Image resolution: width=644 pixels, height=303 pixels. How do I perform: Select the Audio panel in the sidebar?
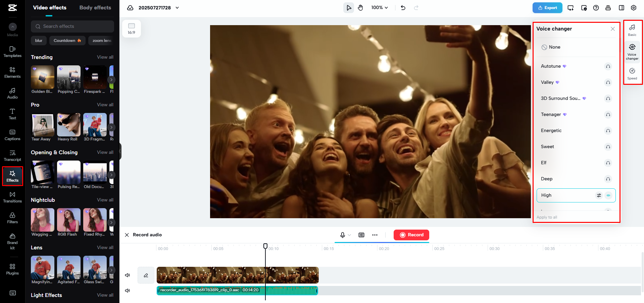click(x=12, y=93)
